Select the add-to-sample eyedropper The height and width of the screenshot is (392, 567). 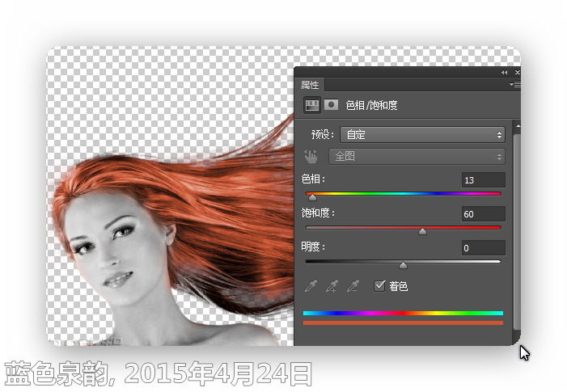pos(332,286)
